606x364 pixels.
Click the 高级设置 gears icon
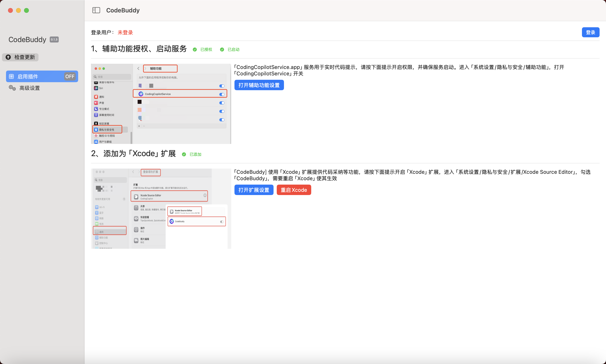coord(12,88)
